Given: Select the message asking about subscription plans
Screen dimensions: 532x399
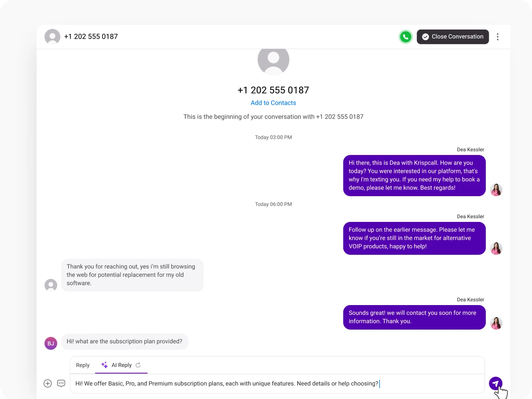Looking at the screenshot, I should click(x=124, y=341).
